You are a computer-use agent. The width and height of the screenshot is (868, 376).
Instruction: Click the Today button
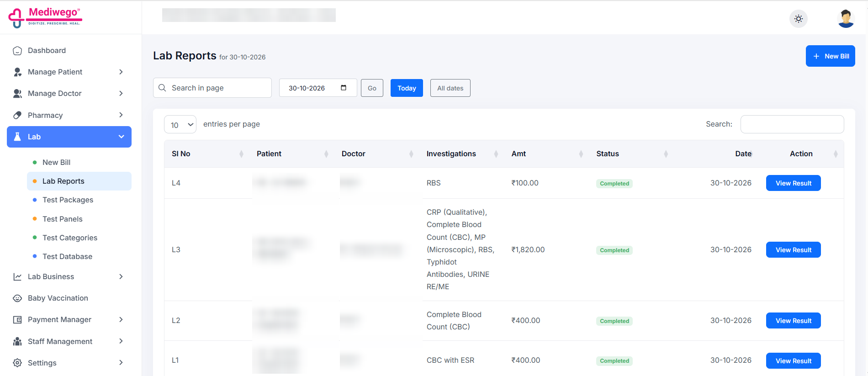[x=407, y=88]
